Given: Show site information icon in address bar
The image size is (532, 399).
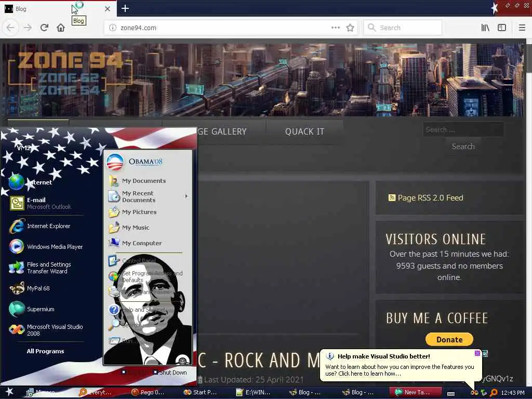Looking at the screenshot, I should click(x=113, y=28).
